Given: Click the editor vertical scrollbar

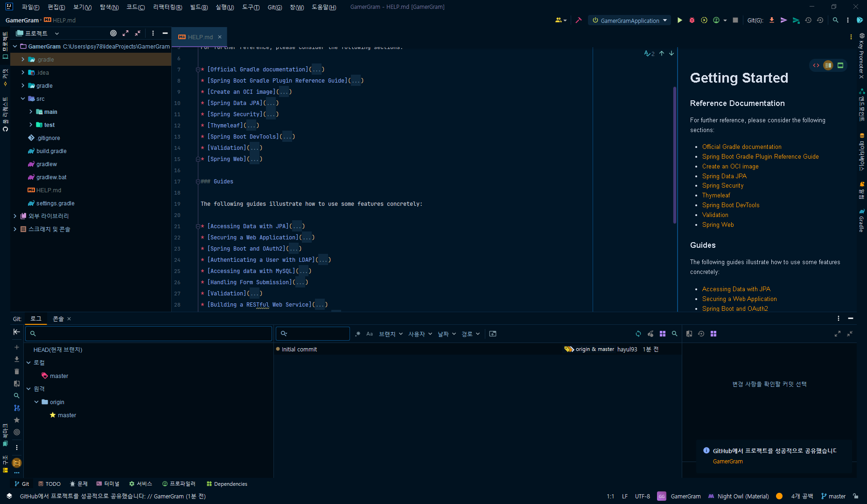Looking at the screenshot, I should coord(675,155).
